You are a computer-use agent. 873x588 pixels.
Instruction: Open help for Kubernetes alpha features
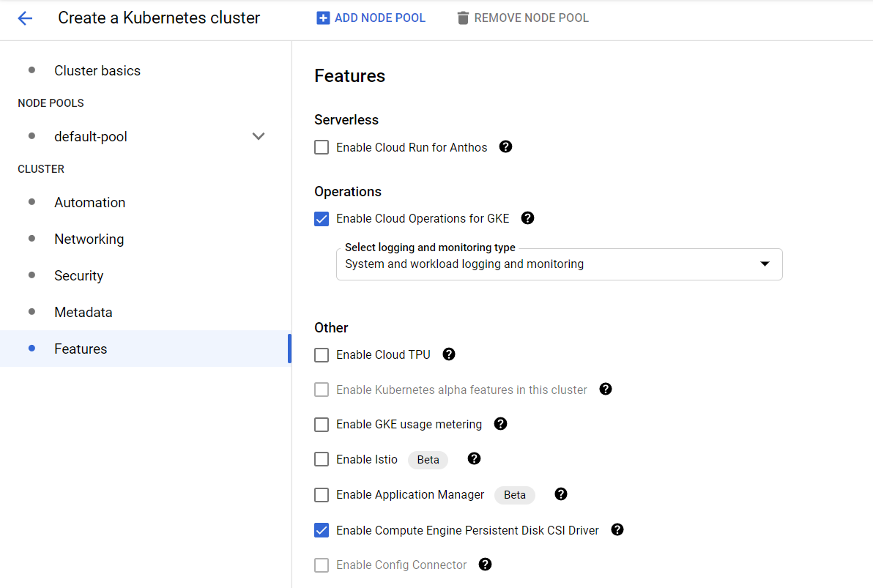[x=606, y=390]
